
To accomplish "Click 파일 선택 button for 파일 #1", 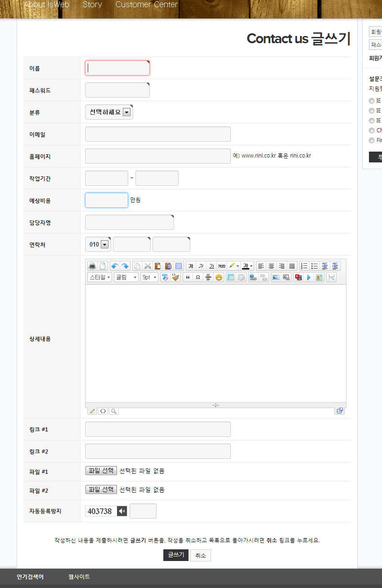I will pos(101,471).
